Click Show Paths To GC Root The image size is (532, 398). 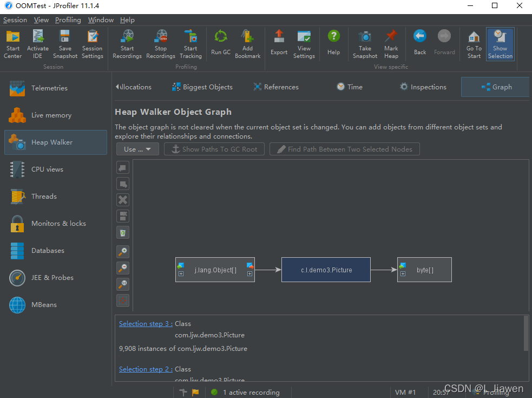pos(214,149)
